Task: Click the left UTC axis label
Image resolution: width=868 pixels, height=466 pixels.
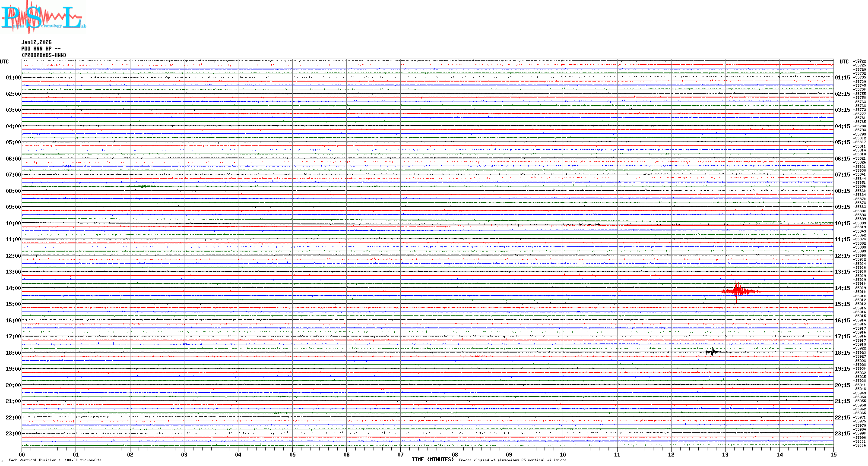Action: click(4, 62)
